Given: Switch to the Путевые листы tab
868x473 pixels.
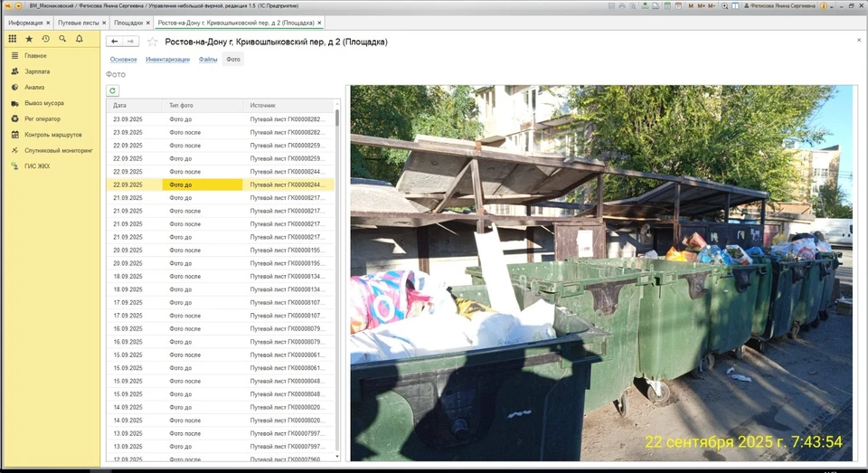Looking at the screenshot, I should pos(78,22).
